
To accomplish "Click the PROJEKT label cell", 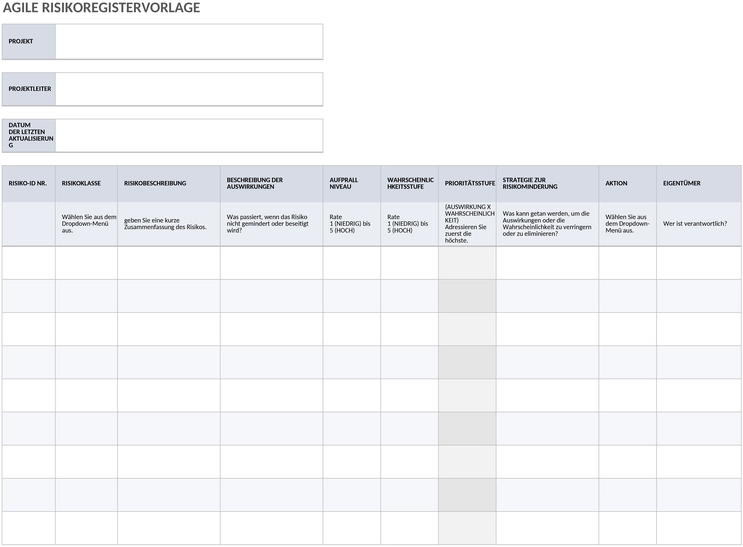I will [x=28, y=42].
